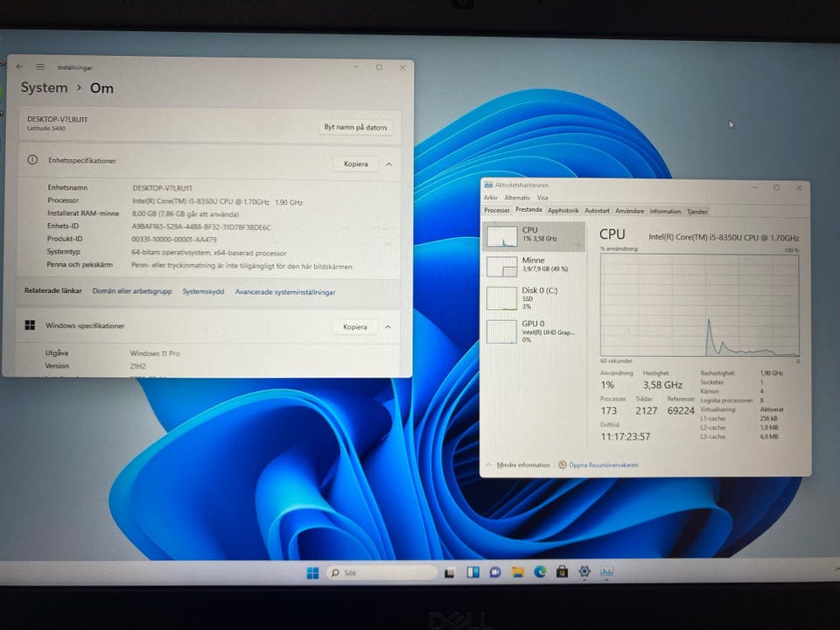
Task: Open Microsoft Store taskbar icon
Action: coord(562,572)
